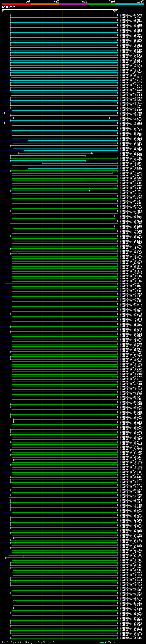Click the ~60% identity label
146x644 pixels.
84,2
